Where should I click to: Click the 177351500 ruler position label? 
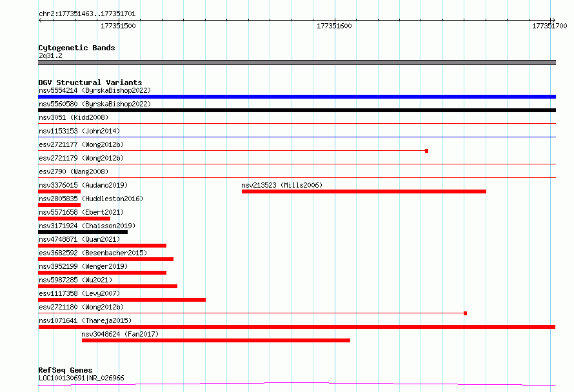[118, 26]
